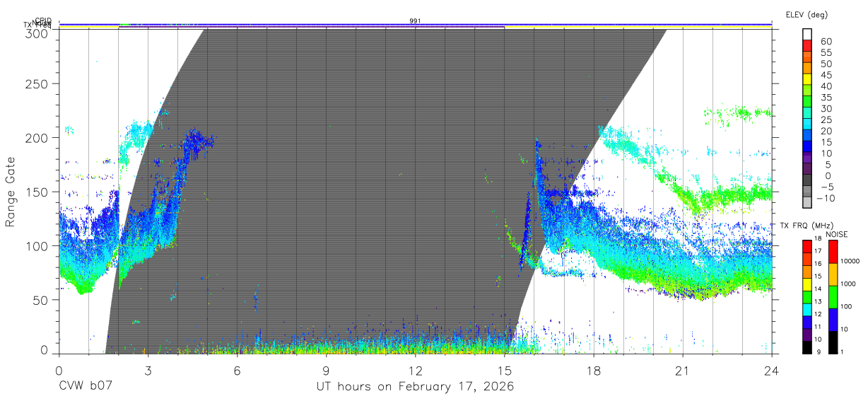Select the green ELEV swatch between 35 and 30
This screenshot has width=868, height=401.
[x=809, y=103]
